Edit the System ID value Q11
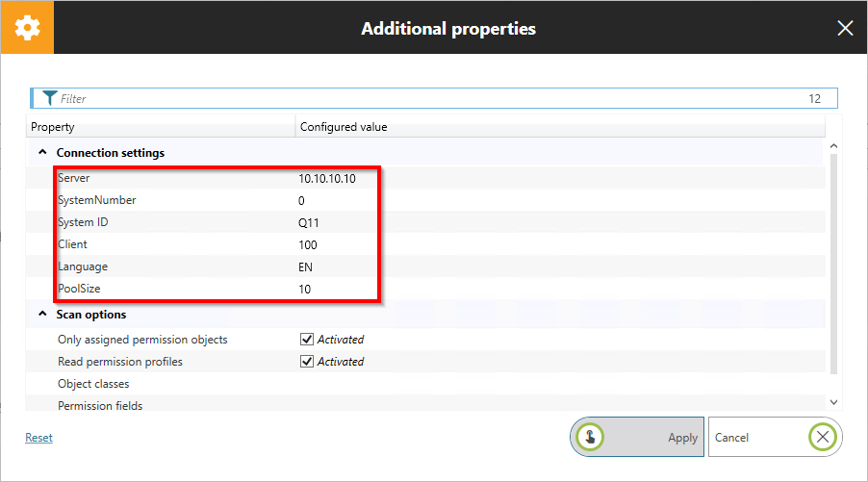This screenshot has height=482, width=868. pyautogui.click(x=309, y=222)
